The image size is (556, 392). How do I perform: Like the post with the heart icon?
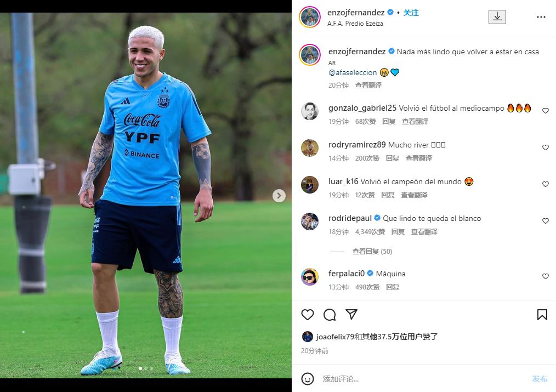[x=308, y=314]
